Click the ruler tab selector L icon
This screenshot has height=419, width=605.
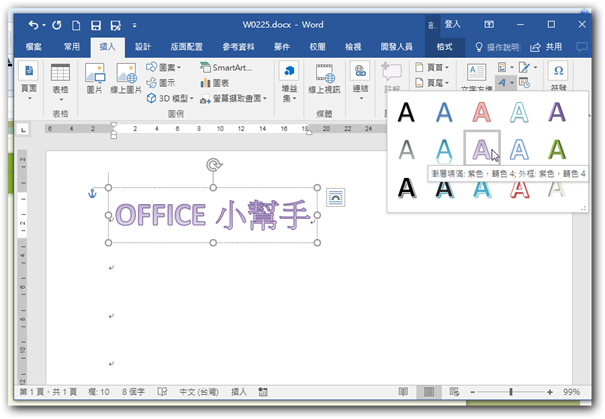[x=23, y=130]
